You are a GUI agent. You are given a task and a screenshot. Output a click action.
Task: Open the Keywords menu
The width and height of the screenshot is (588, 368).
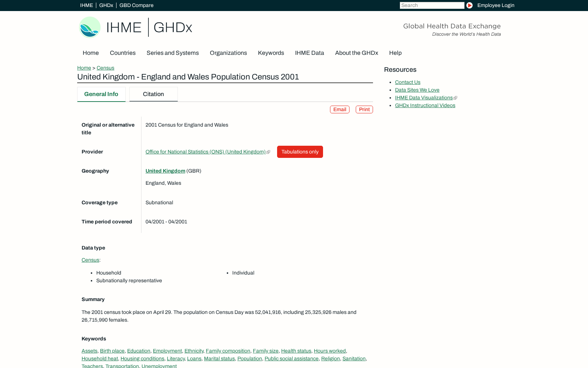(271, 53)
